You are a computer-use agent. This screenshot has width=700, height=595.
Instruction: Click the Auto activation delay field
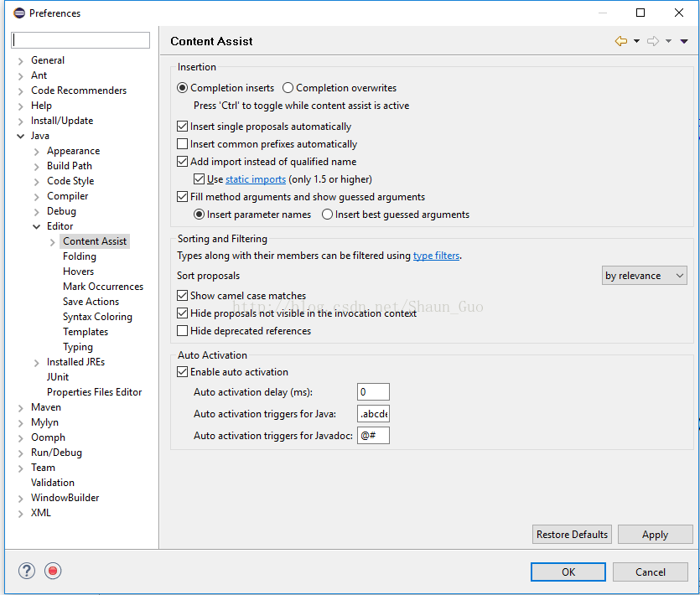pyautogui.click(x=373, y=392)
